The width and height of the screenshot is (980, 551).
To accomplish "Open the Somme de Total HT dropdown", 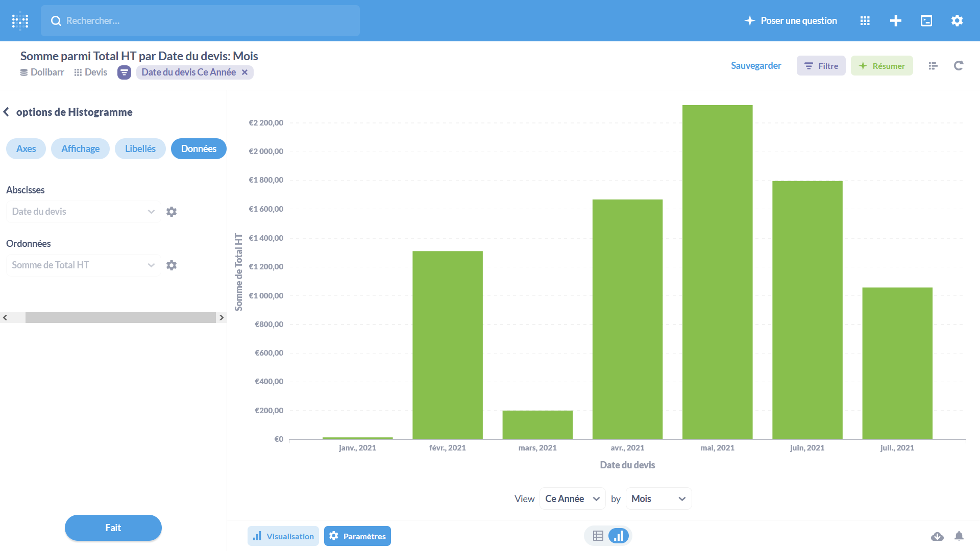I will [83, 265].
